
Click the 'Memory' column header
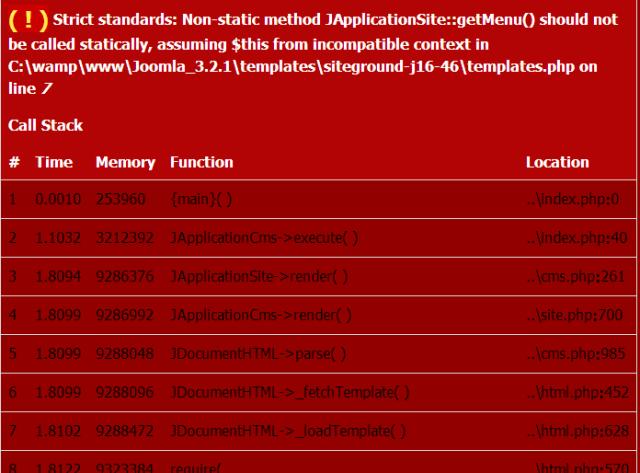[x=125, y=162]
